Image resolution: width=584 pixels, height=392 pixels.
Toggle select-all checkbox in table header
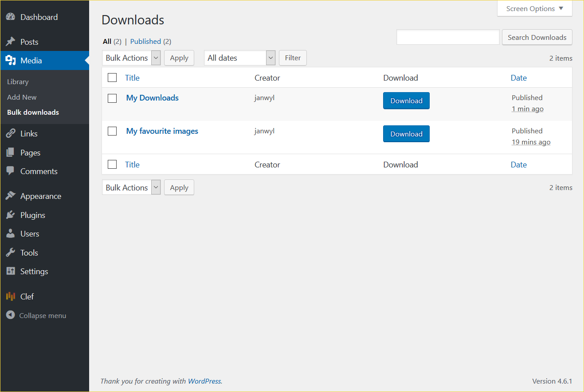point(112,78)
